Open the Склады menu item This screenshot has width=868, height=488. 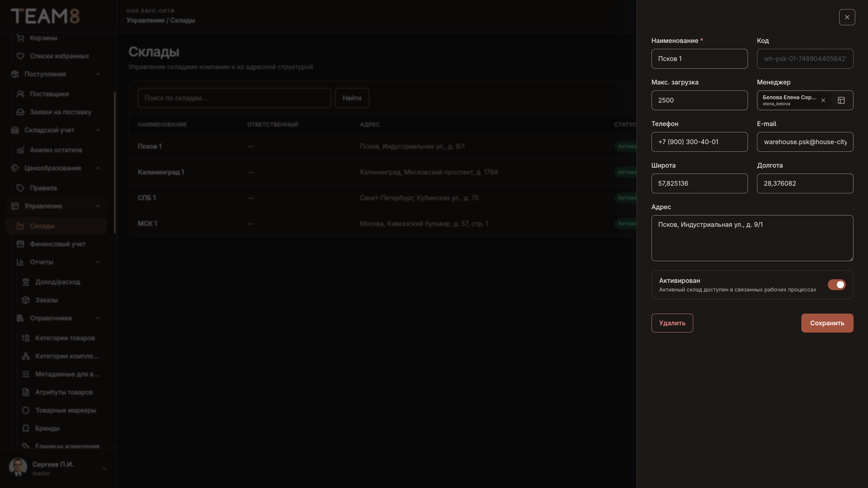click(57, 226)
